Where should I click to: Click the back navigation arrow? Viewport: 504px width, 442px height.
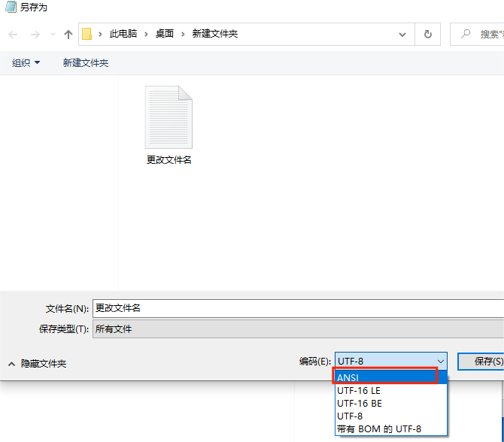point(13,35)
